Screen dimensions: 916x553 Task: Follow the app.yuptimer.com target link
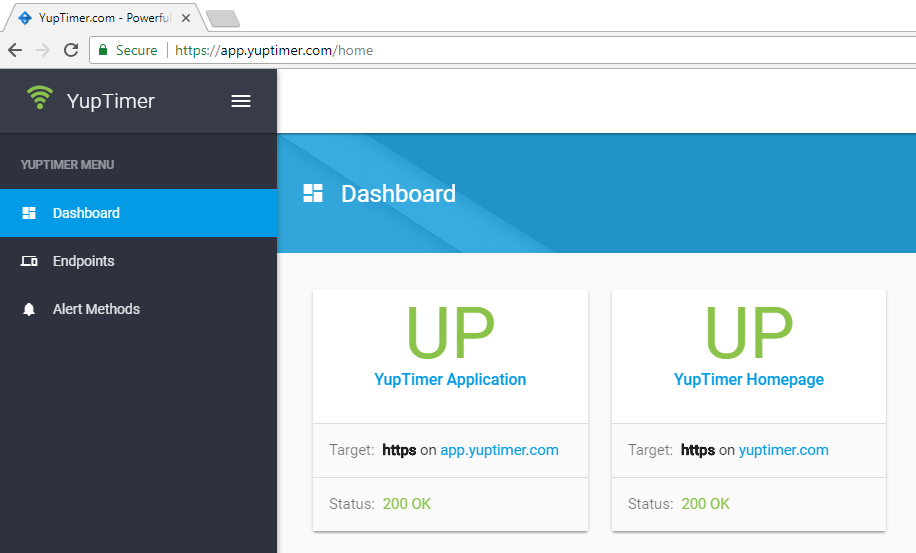pos(499,450)
